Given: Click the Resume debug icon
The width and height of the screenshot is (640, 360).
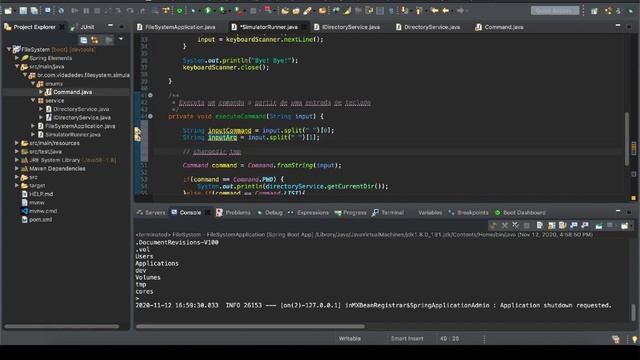Looking at the screenshot, I should pos(75,11).
